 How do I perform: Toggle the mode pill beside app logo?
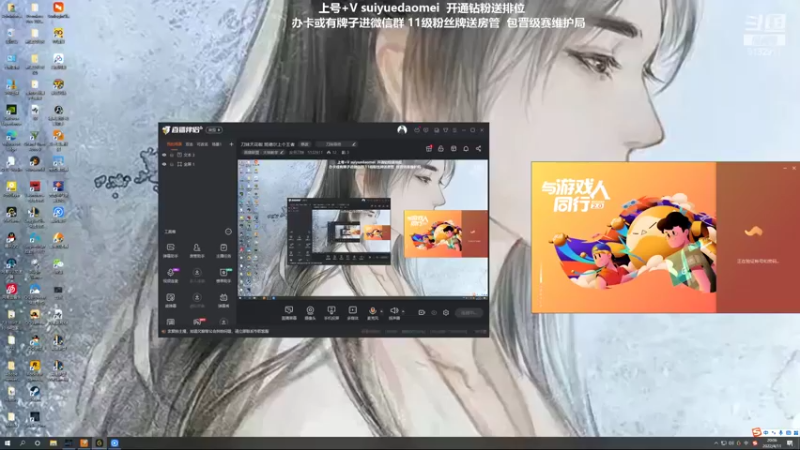(214, 130)
